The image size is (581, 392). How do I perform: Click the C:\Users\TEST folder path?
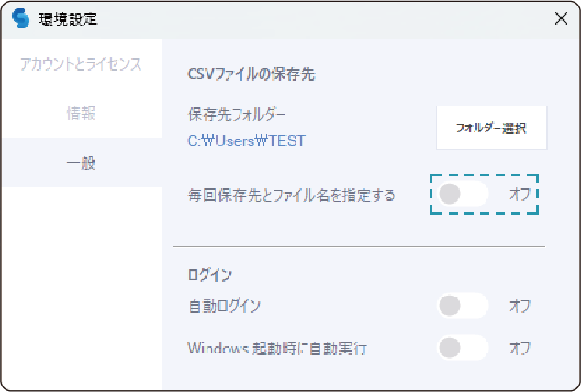pyautogui.click(x=246, y=140)
